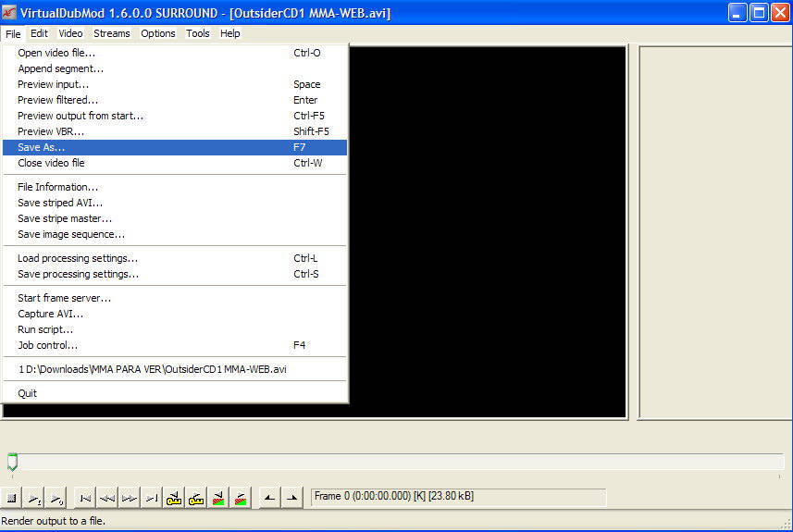
Task: Reopen recent file OutsiderCD1 MMA-WEB.avi
Action: point(175,369)
